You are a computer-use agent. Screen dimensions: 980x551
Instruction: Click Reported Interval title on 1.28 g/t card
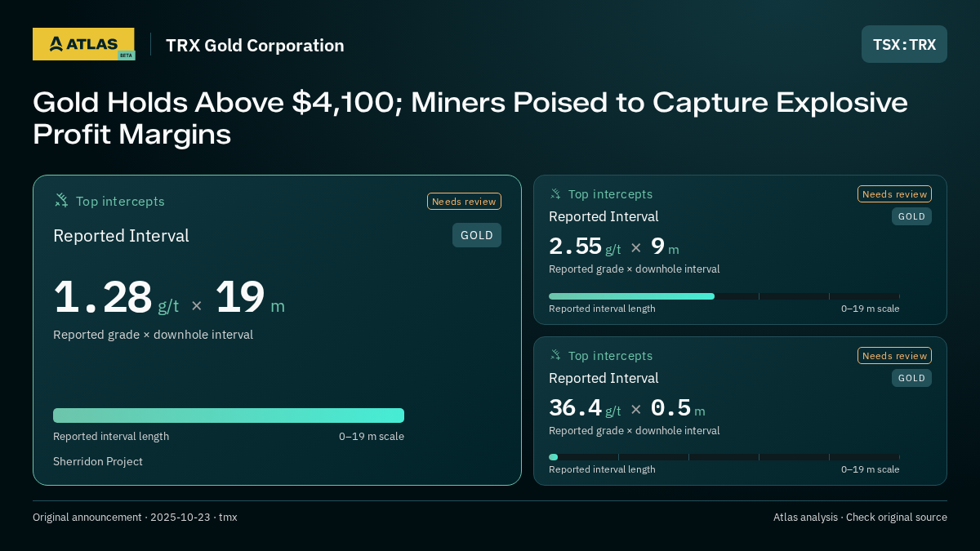pyautogui.click(x=121, y=236)
